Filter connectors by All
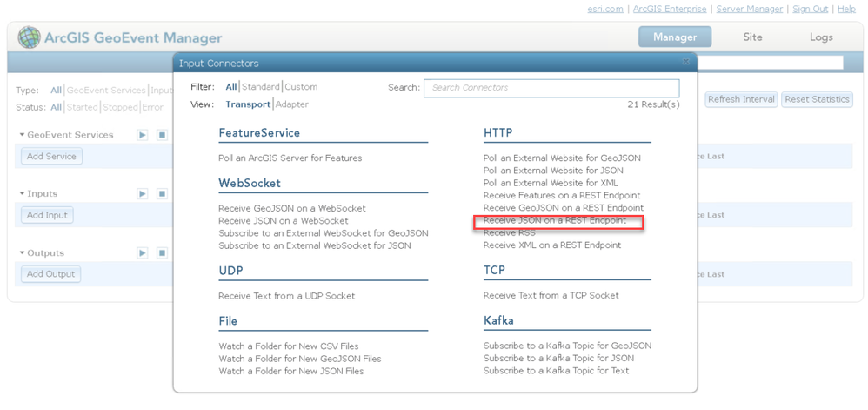This screenshot has width=868, height=410. coord(231,87)
